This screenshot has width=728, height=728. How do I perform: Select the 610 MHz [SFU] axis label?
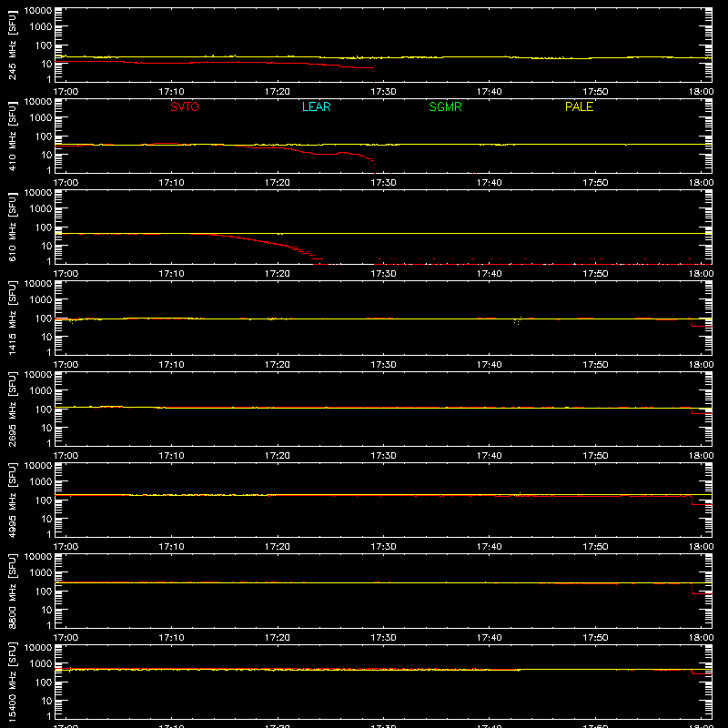pos(13,227)
